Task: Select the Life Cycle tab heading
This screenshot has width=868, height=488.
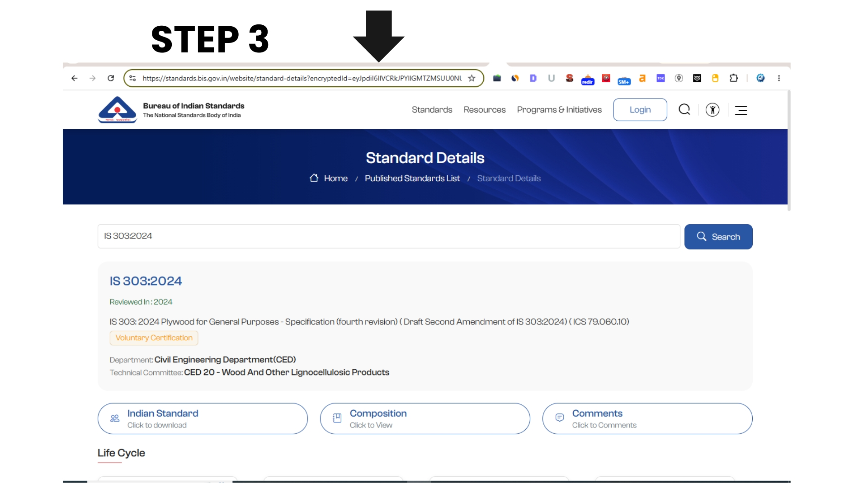Action: point(121,453)
